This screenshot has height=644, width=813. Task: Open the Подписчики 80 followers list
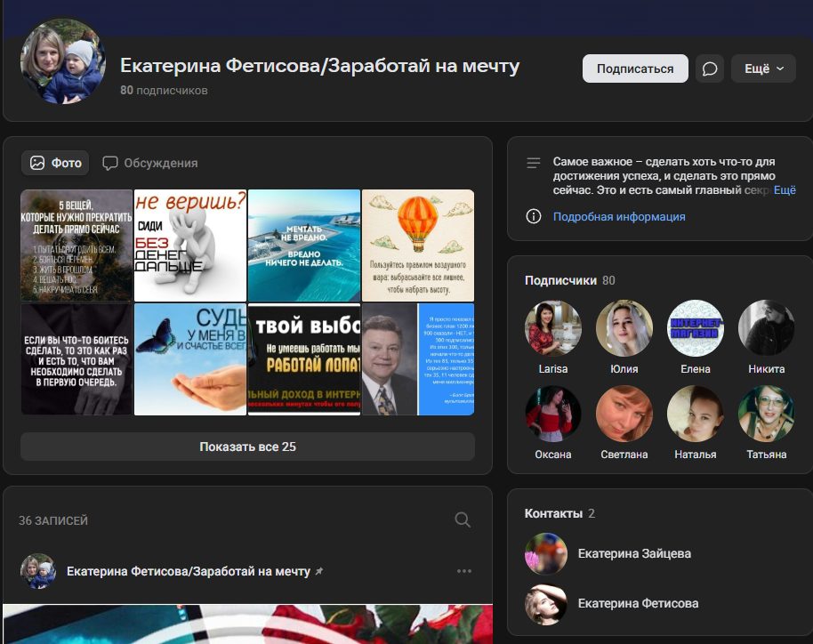(567, 279)
